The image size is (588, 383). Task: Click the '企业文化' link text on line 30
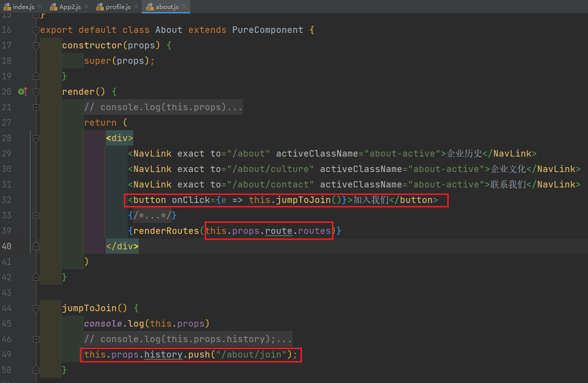[x=509, y=169]
